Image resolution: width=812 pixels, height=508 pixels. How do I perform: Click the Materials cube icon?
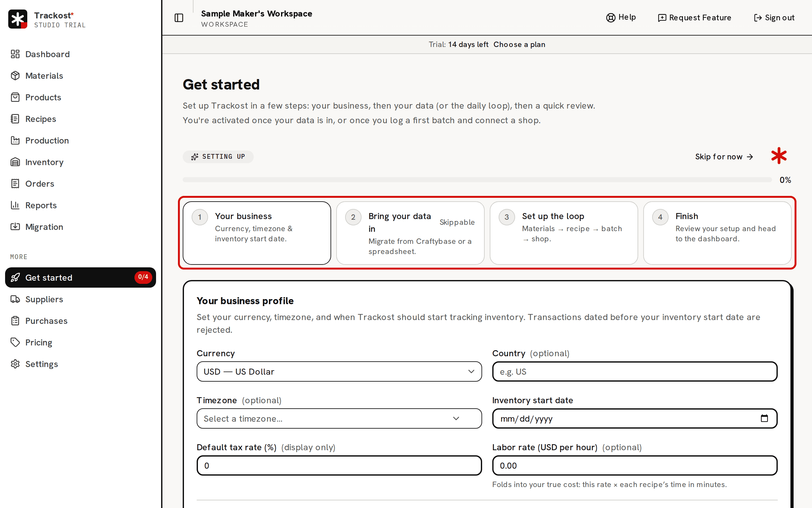[x=15, y=76]
